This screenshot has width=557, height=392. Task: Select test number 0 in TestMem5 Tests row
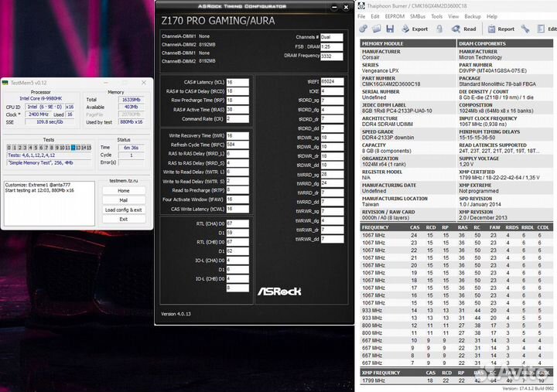point(9,148)
